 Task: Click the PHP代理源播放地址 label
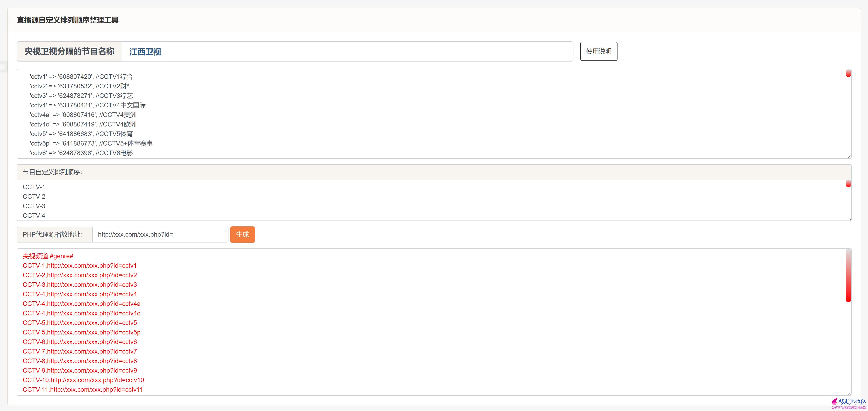[x=55, y=235]
